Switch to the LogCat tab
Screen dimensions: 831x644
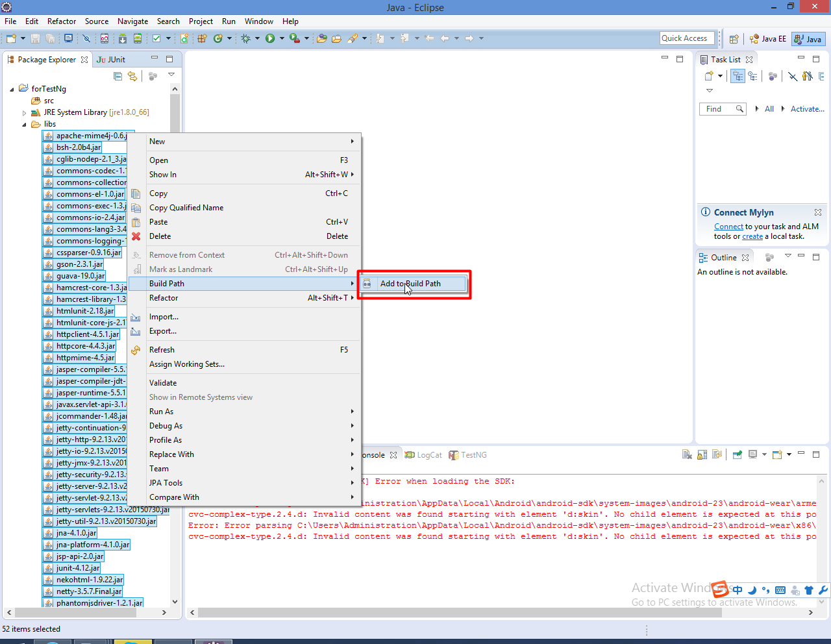423,455
